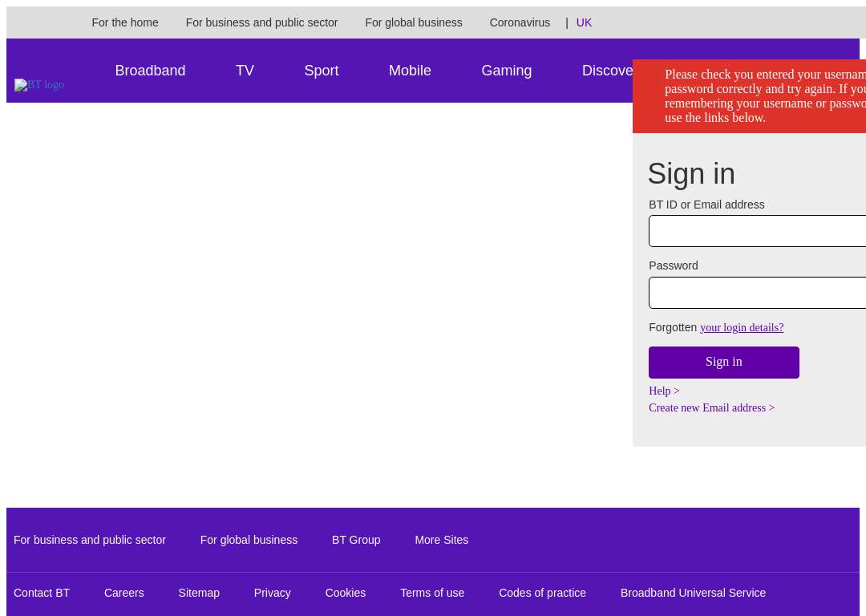Open the TV menu

[x=245, y=71]
